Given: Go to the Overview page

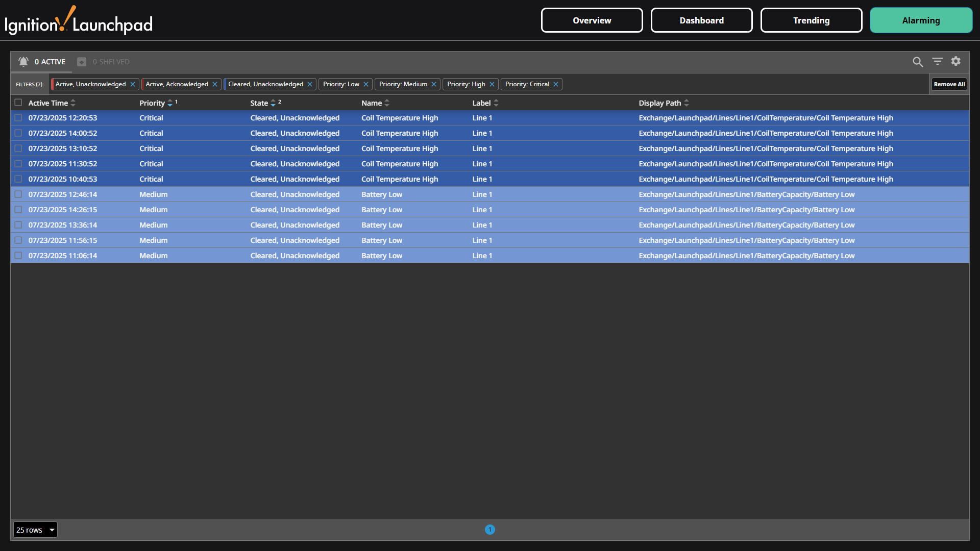Looking at the screenshot, I should (592, 20).
